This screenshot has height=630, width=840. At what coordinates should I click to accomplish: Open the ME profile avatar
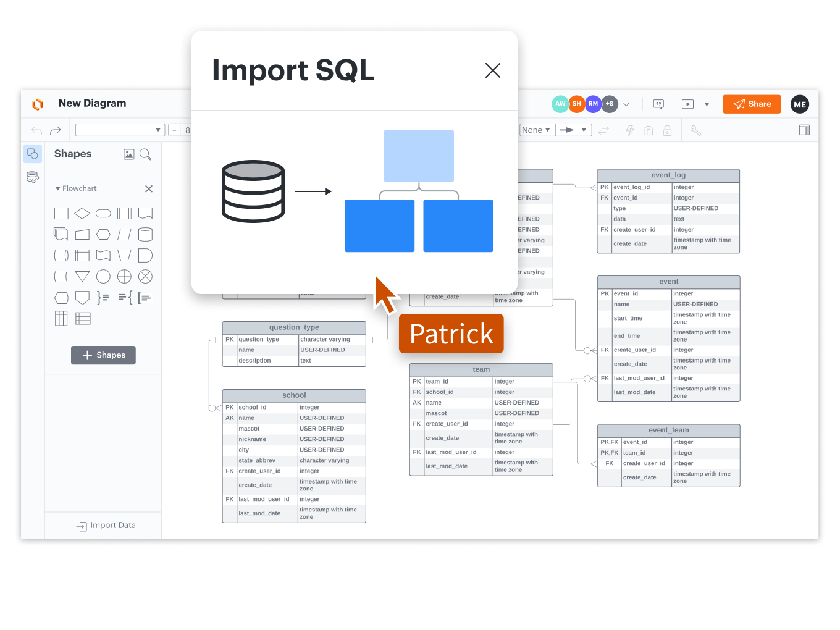799,104
